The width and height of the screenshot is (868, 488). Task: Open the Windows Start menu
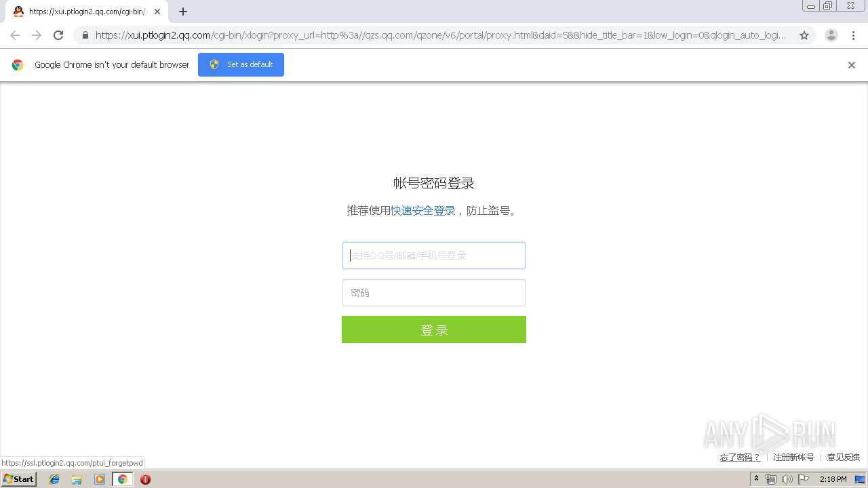tap(19, 479)
